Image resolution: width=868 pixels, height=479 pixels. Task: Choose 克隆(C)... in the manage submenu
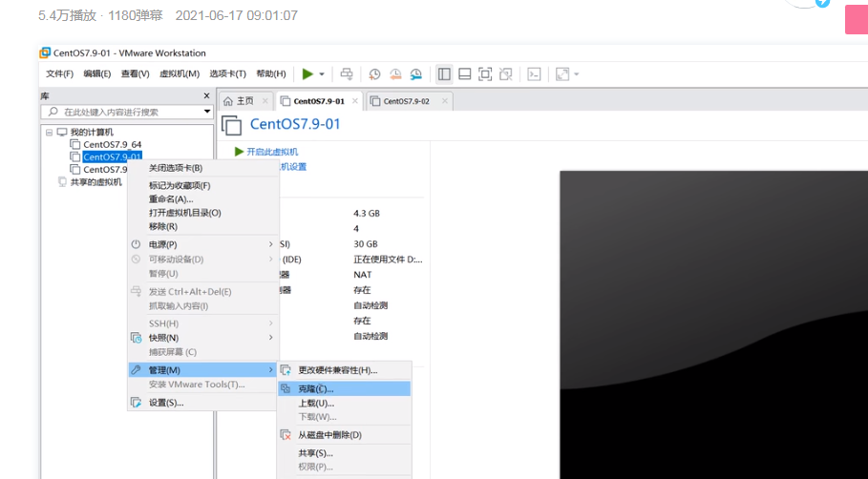tap(345, 389)
